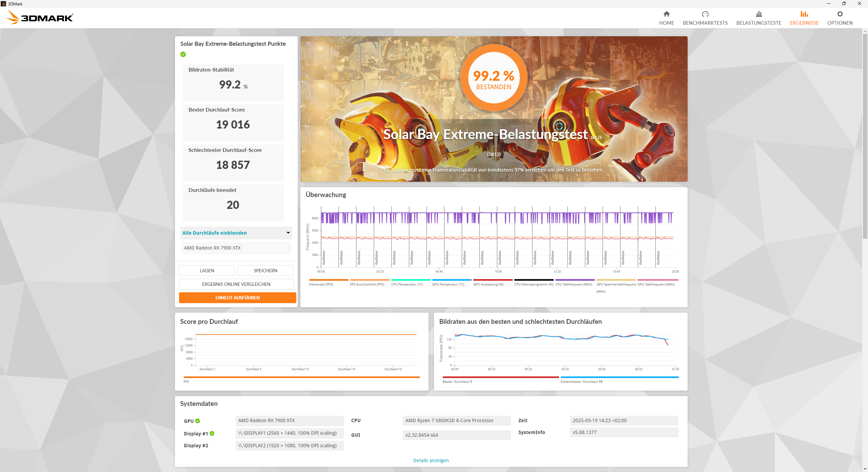Screen dimensions: 868x472
Task: Switch to the BENCHMARKTESTS tab
Action: [x=705, y=23]
